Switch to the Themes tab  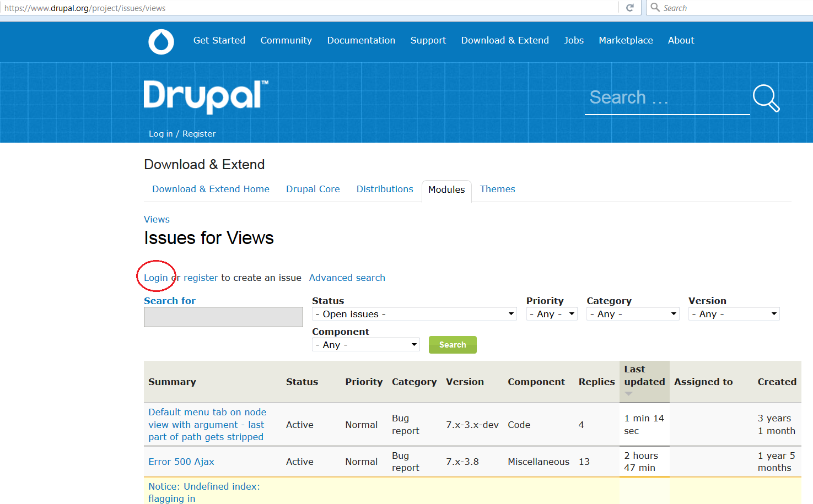498,189
